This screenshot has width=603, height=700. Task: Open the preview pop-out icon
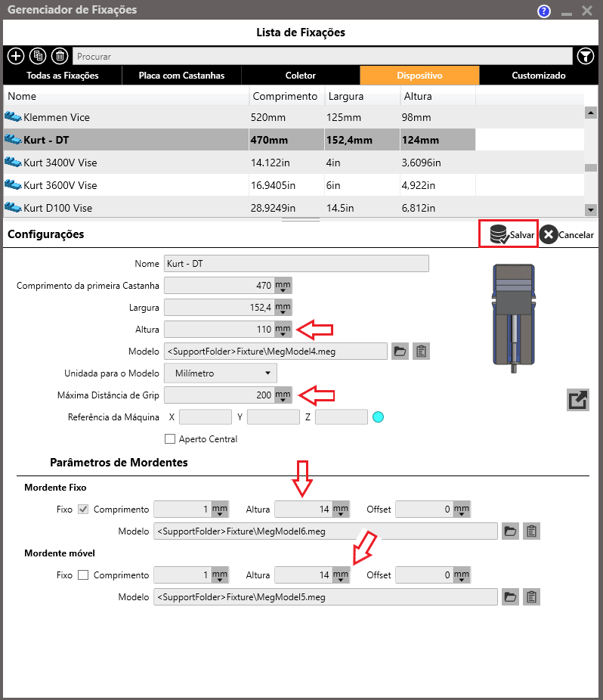coord(578,400)
